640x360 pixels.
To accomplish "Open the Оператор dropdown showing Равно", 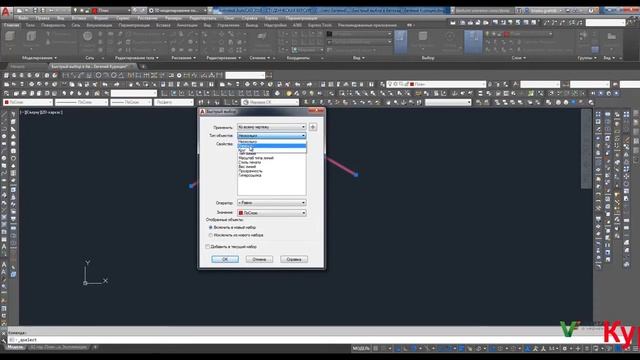I will 271,202.
